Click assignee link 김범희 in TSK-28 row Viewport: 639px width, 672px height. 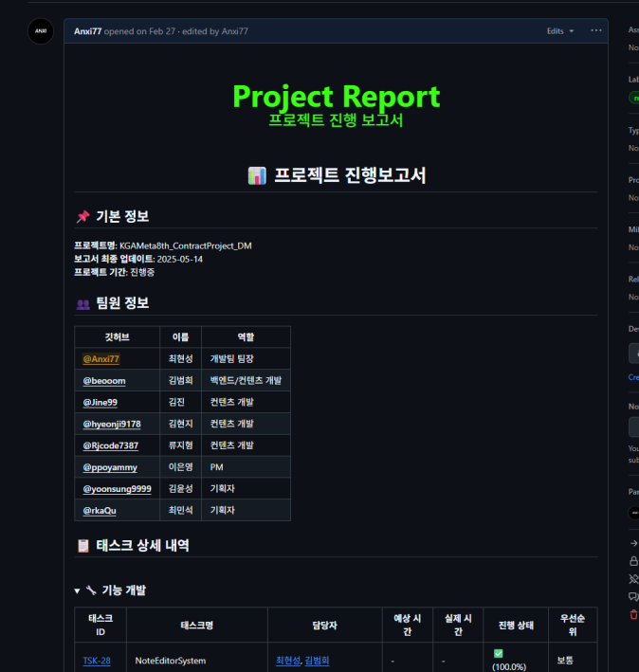point(317,661)
